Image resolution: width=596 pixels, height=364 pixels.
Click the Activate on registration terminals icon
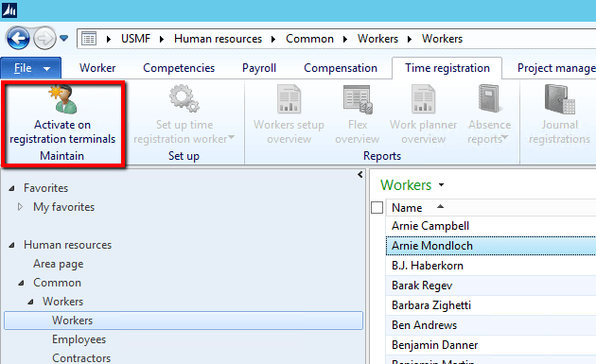[63, 98]
